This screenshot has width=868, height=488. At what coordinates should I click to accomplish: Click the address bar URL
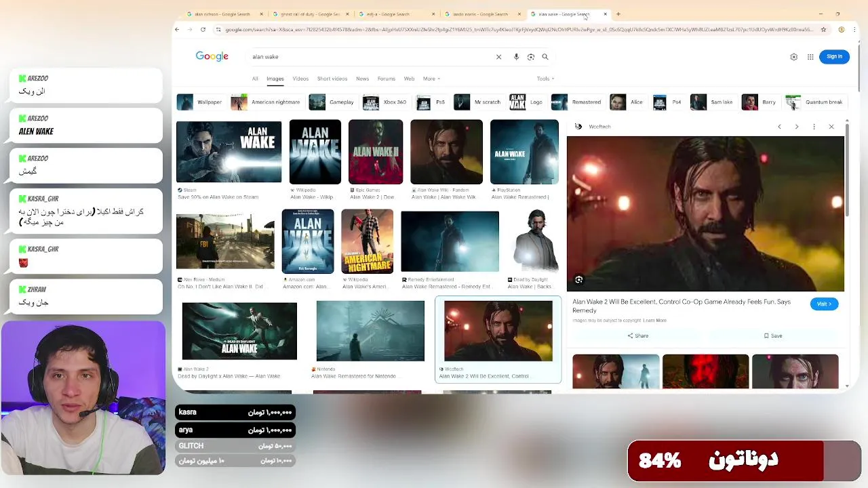[519, 30]
